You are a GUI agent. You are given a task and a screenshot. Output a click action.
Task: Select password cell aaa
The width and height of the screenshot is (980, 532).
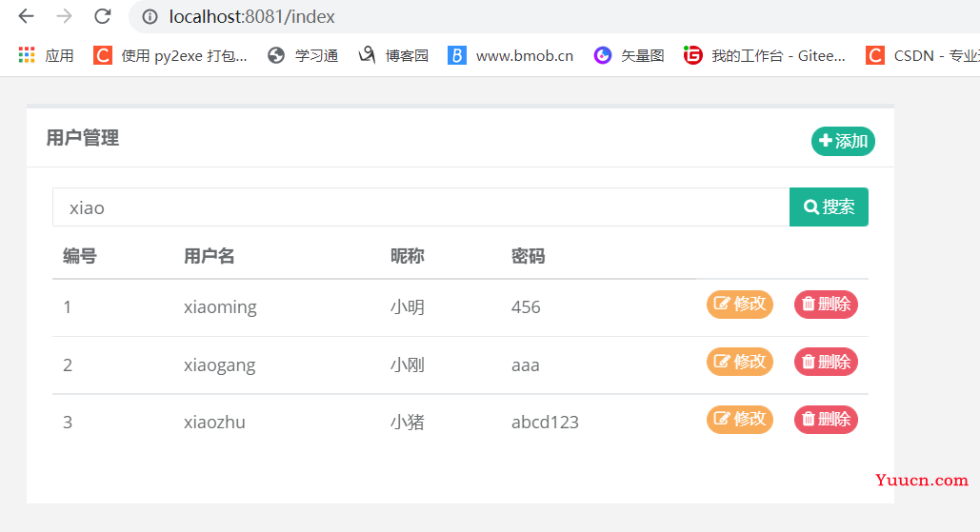pos(526,365)
